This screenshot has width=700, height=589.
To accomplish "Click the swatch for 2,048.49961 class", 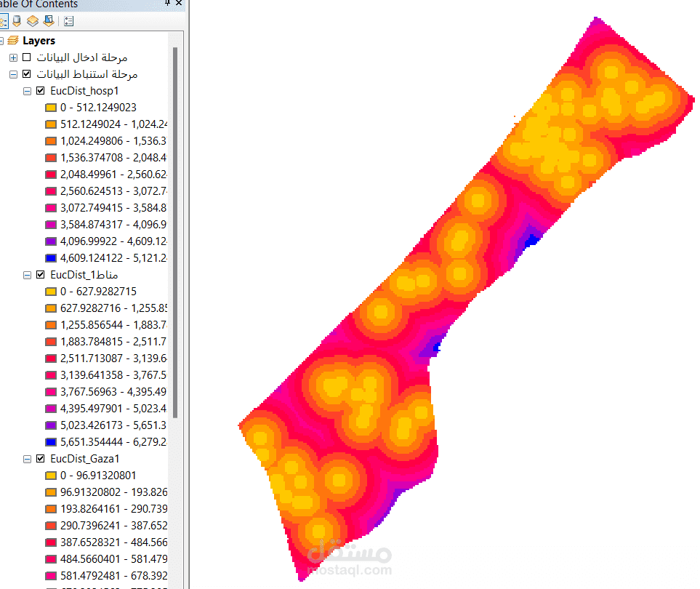I will 51,175.
